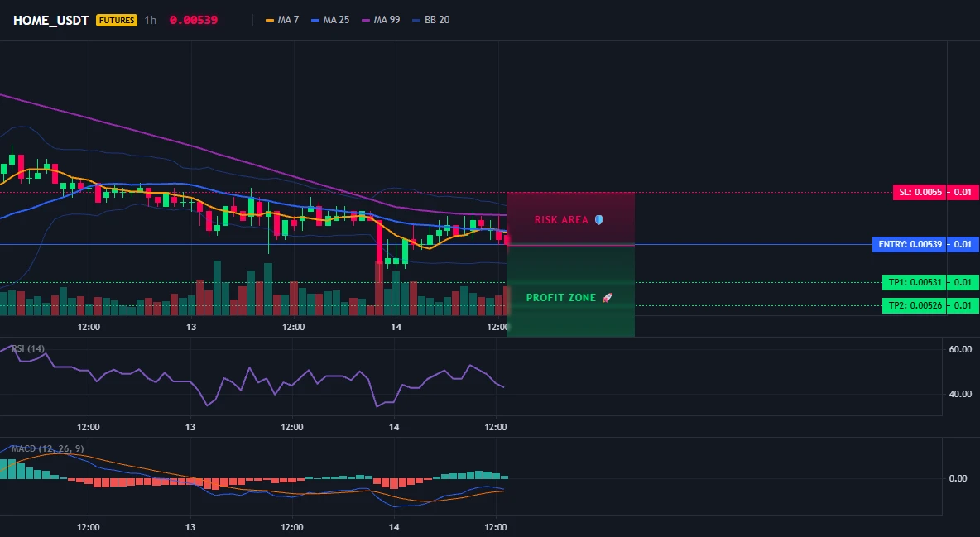
Task: Toggle the MA 7 legend entry
Action: click(282, 20)
